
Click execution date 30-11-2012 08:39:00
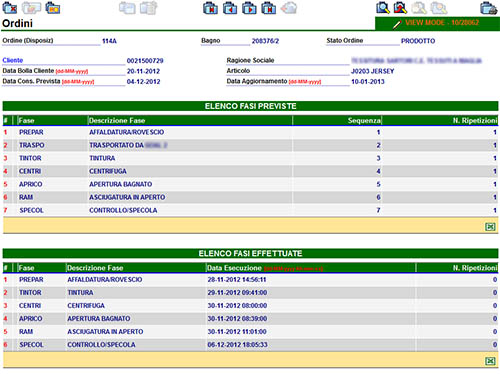click(237, 319)
